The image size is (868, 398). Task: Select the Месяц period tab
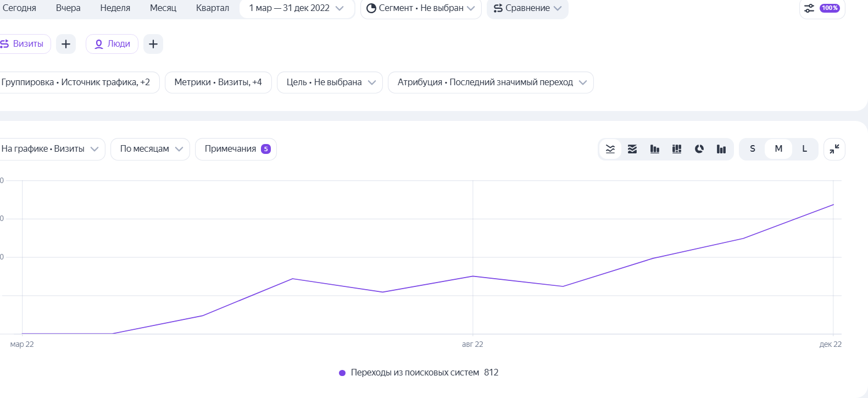tap(163, 8)
